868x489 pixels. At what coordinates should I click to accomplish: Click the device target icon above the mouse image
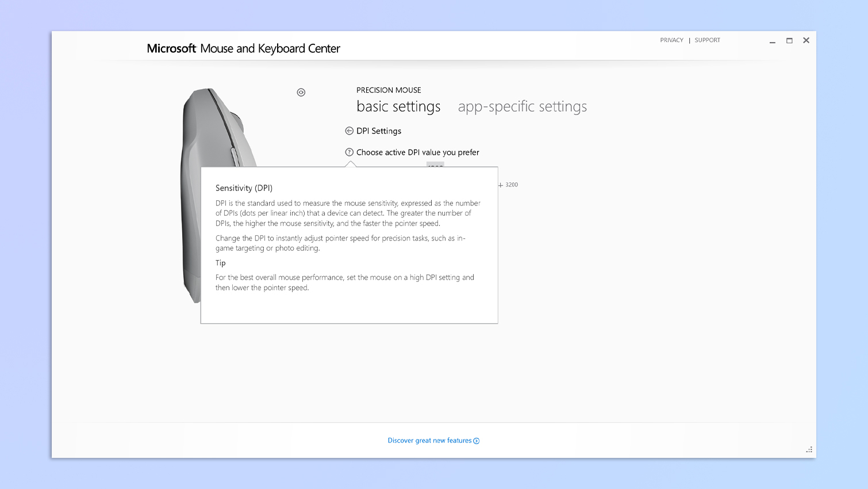(x=301, y=92)
